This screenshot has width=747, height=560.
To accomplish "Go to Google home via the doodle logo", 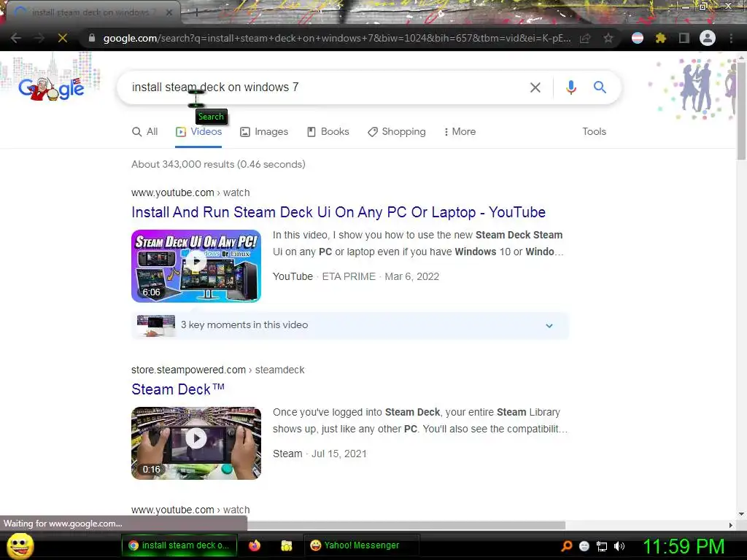I will (x=52, y=88).
